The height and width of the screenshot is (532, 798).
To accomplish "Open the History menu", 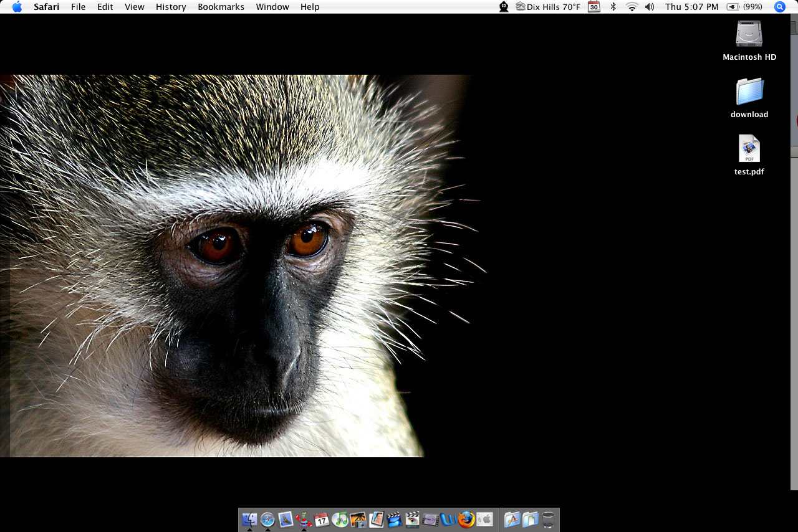I will coord(171,7).
